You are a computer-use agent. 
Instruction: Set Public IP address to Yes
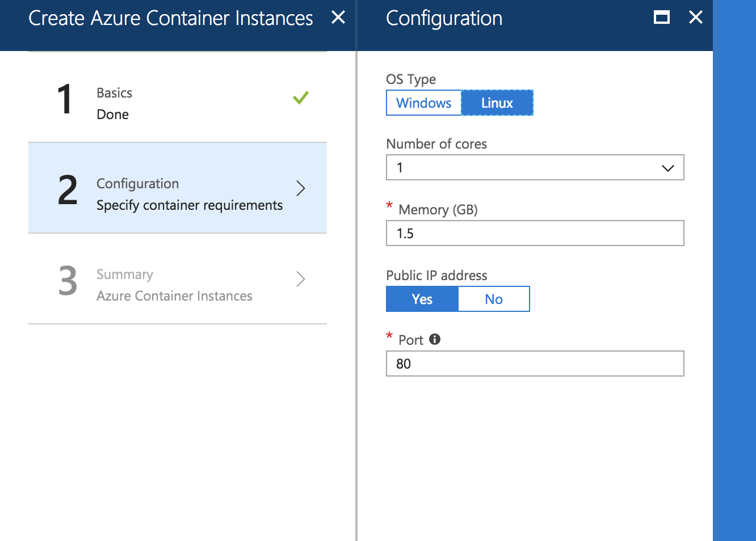point(422,299)
